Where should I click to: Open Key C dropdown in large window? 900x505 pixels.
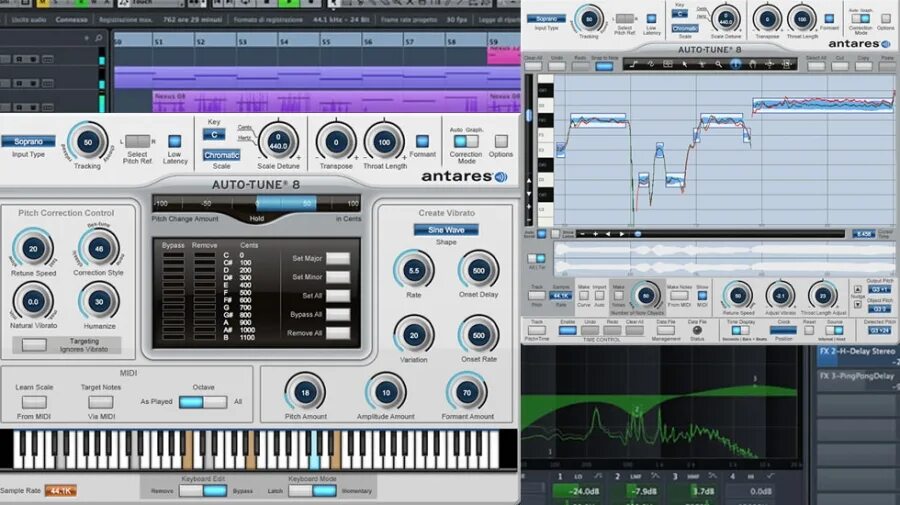coord(214,135)
